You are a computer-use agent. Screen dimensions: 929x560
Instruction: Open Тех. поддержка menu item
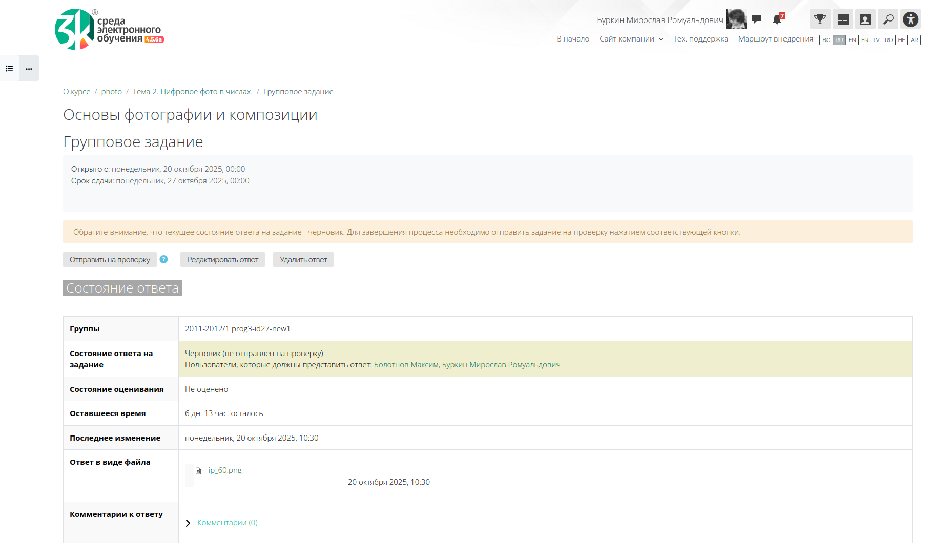point(700,39)
